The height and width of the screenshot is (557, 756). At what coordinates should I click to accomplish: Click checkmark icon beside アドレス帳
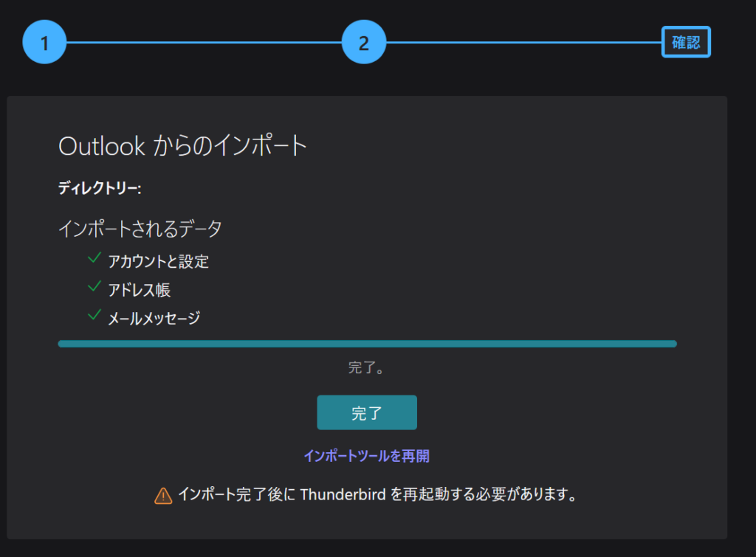[x=94, y=287]
